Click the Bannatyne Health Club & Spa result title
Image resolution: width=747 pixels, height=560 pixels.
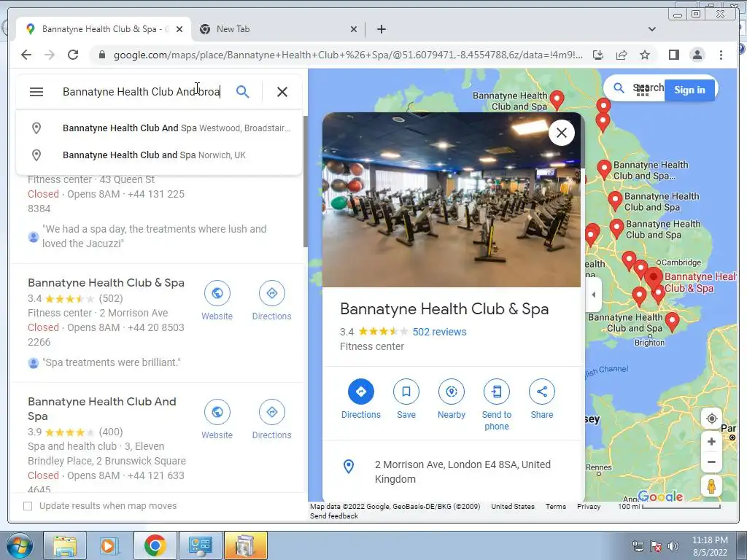click(106, 282)
